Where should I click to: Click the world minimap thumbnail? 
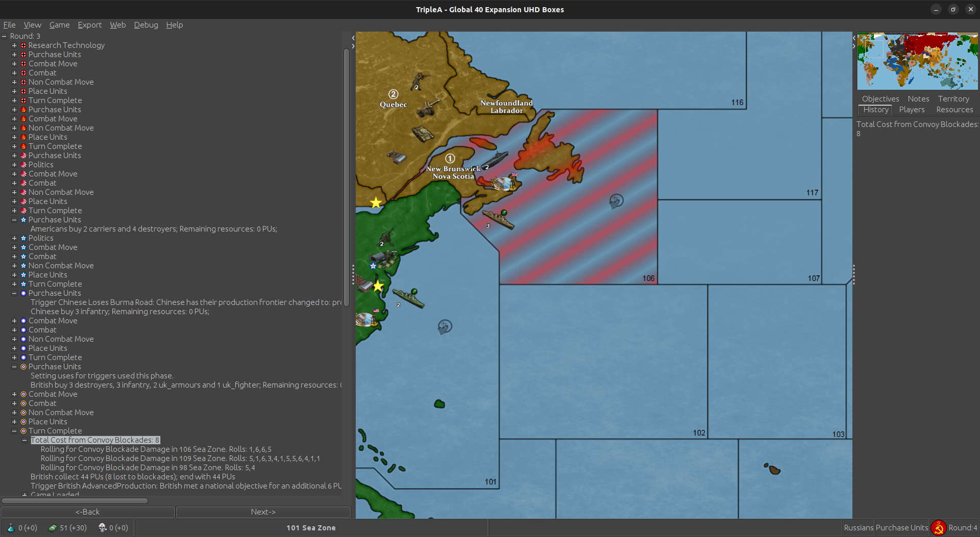(x=917, y=61)
